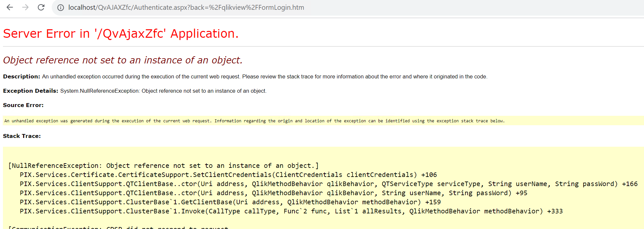Click the bold 'Stack Trace:' label

(22, 136)
